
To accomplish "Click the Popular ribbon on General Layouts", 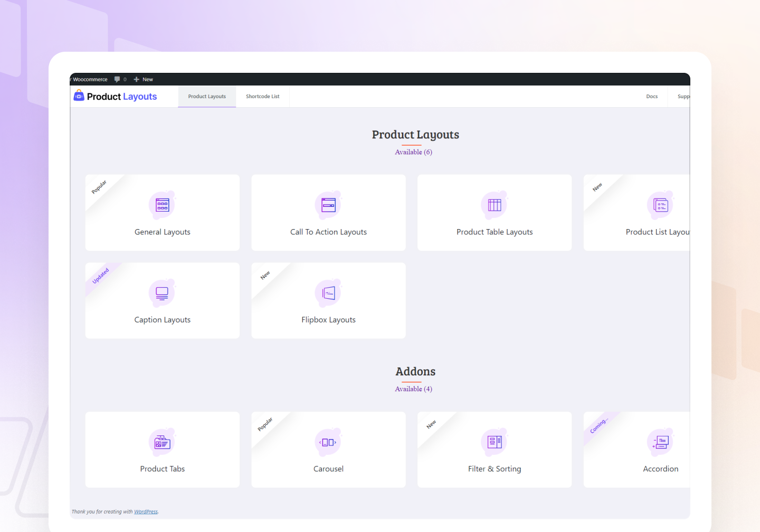I will click(99, 187).
